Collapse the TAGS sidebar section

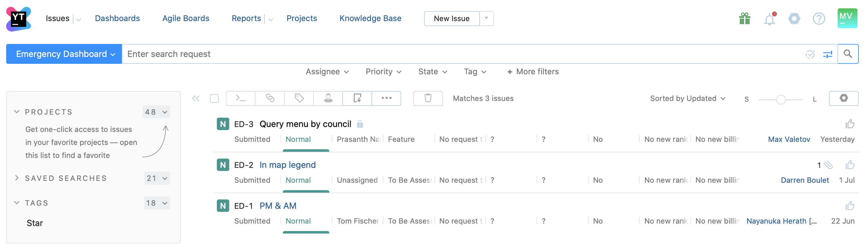point(16,203)
